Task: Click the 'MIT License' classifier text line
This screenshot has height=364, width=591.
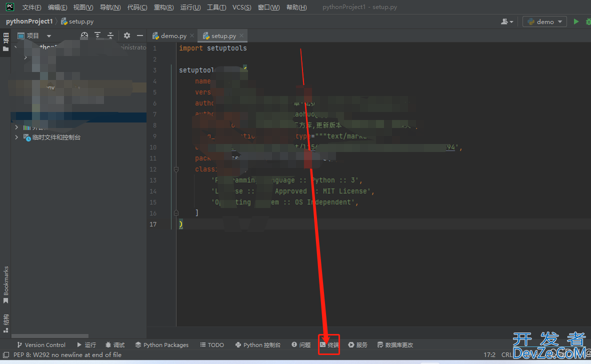Action: 293,191
